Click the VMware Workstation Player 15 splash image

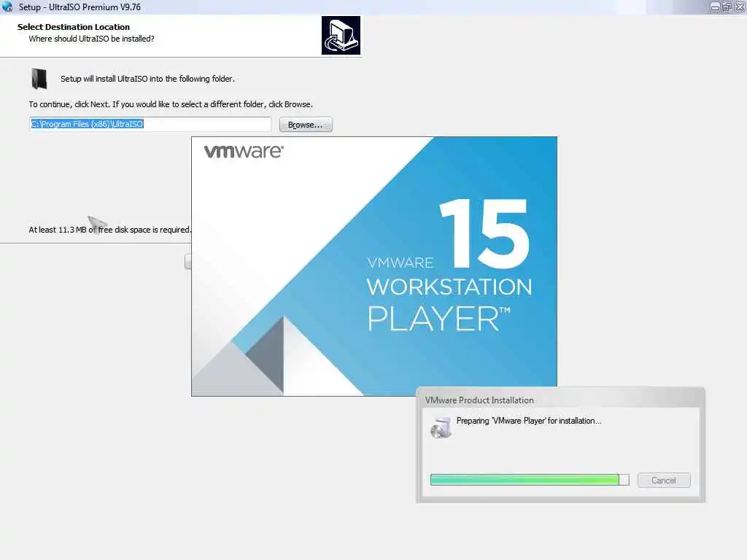click(374, 266)
